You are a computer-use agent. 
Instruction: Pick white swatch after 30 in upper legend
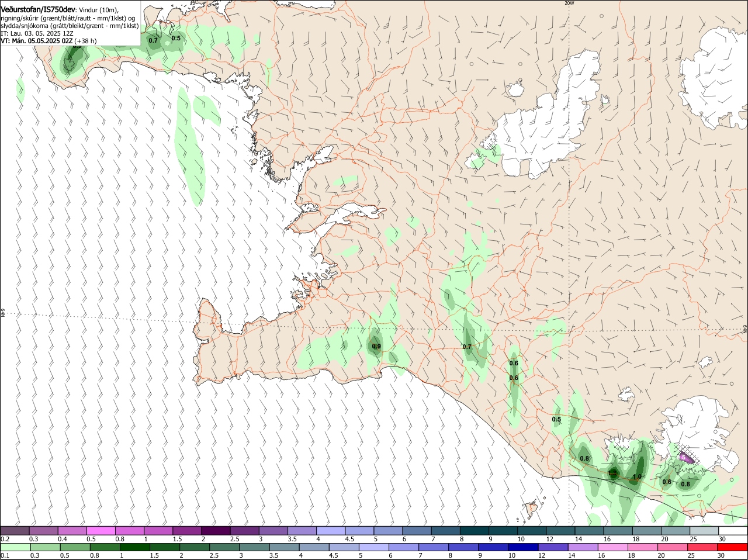coord(733,530)
